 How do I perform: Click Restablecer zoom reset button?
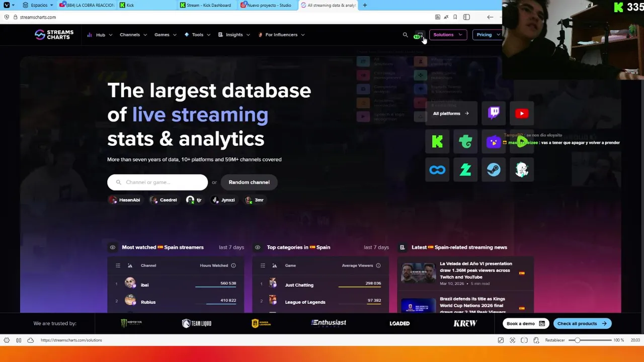click(x=555, y=340)
